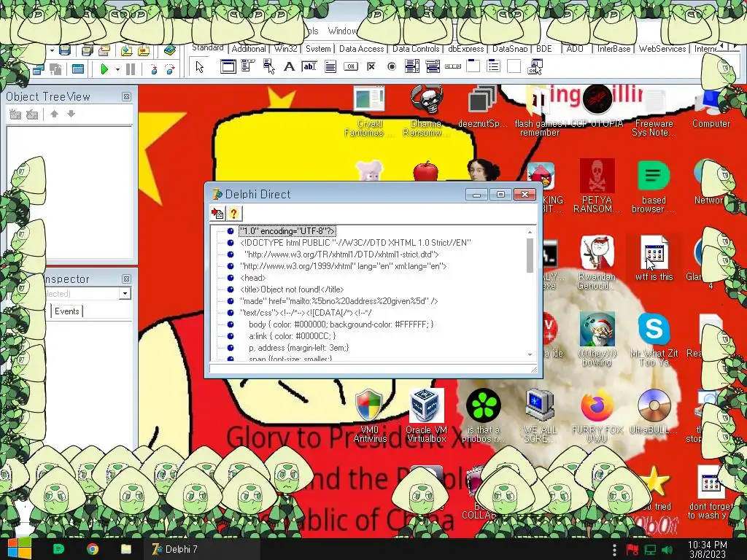Switch to the Data Access palette tab
Viewport: 747px width, 560px height.
point(361,49)
